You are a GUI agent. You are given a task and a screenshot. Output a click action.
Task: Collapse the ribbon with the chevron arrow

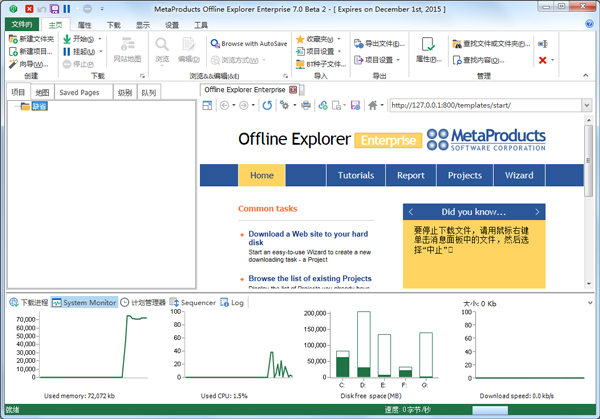585,75
